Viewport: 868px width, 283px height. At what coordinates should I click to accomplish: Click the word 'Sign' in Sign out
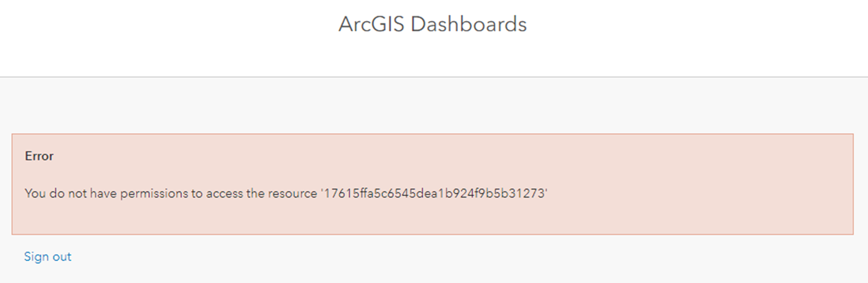34,257
